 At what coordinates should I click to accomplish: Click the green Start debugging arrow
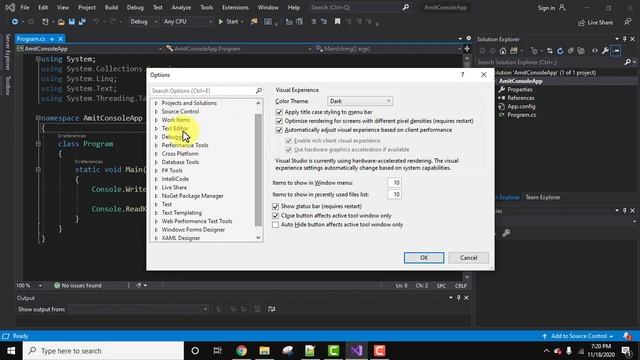(221, 22)
